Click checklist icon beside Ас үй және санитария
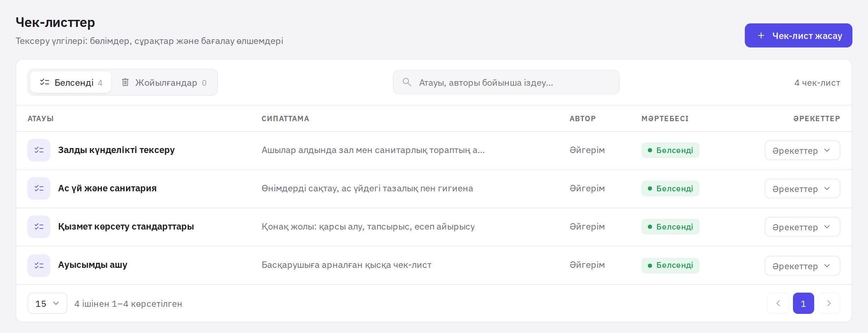The width and height of the screenshot is (868, 333). tap(39, 188)
